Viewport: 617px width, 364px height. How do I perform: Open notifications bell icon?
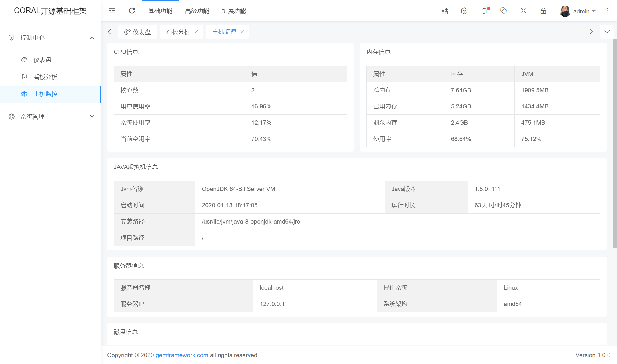pyautogui.click(x=484, y=11)
